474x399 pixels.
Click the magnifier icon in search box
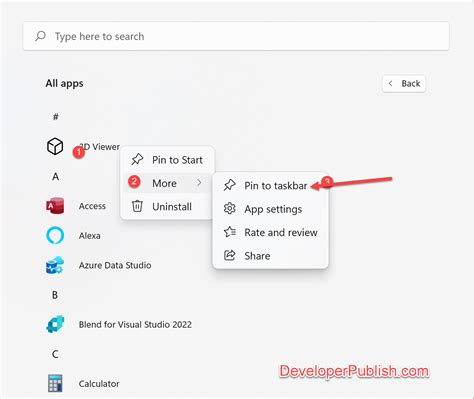[x=40, y=36]
